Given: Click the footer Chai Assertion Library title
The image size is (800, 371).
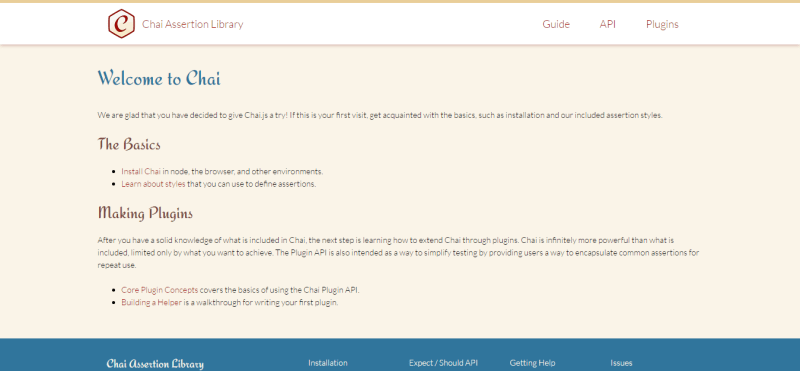Looking at the screenshot, I should coord(155,364).
